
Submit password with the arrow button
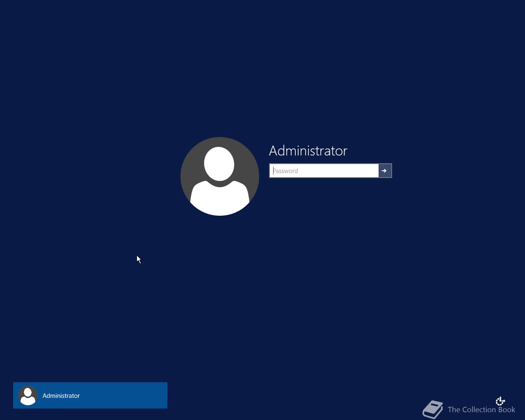(385, 171)
